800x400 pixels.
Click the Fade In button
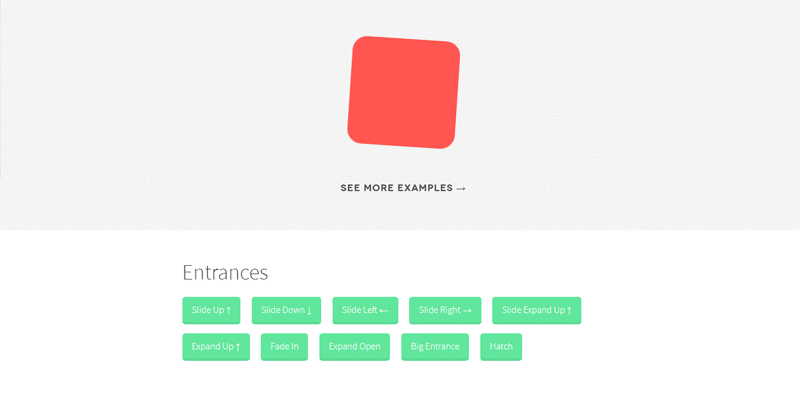pos(284,347)
